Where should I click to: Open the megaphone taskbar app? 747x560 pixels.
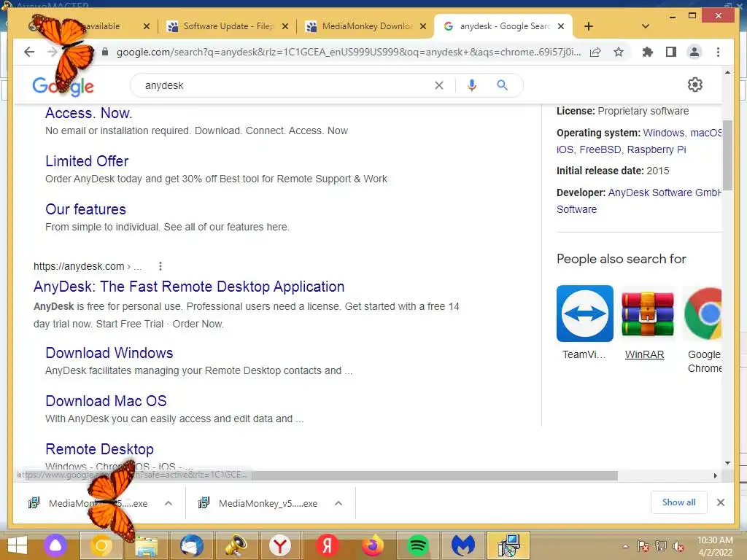236,545
